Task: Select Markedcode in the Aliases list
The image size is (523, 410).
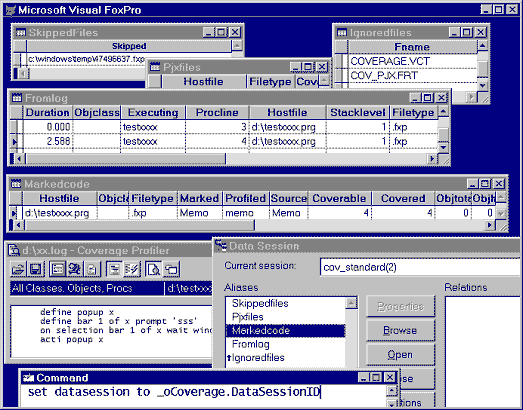Action: tap(286, 331)
